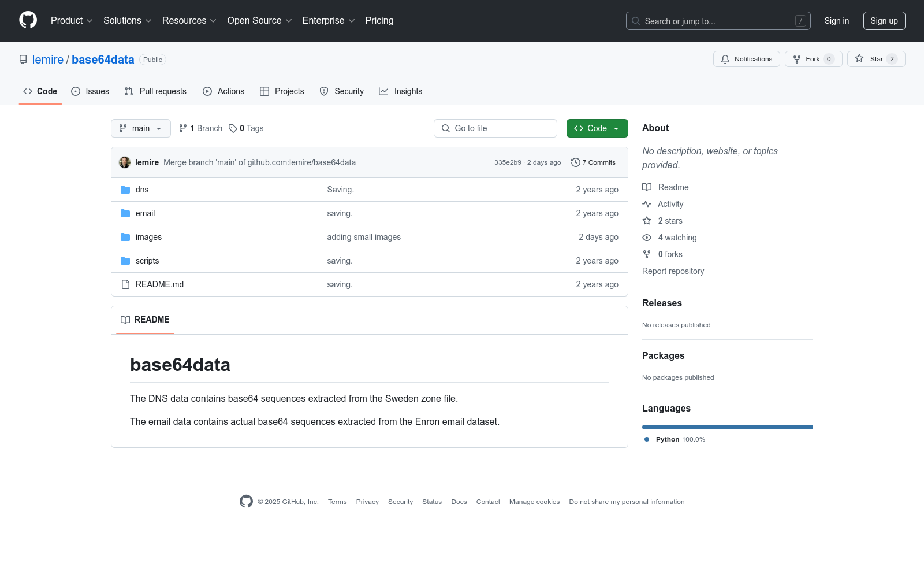
Task: Click the Sign up button
Action: 884,21
